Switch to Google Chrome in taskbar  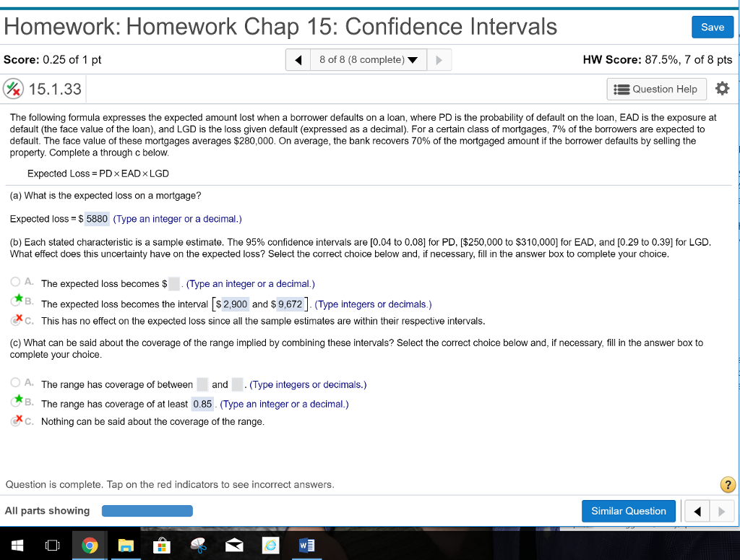tap(90, 546)
